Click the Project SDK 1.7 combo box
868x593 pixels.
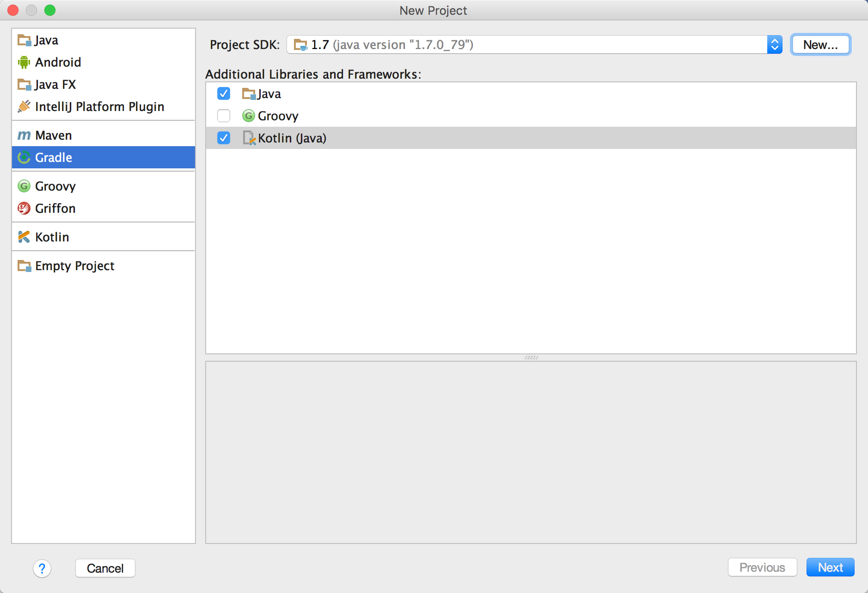(x=534, y=45)
